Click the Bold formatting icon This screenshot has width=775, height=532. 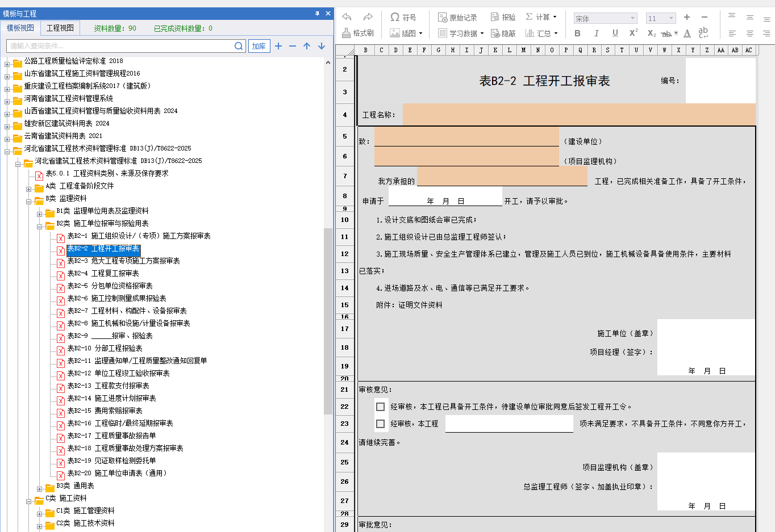click(x=577, y=33)
